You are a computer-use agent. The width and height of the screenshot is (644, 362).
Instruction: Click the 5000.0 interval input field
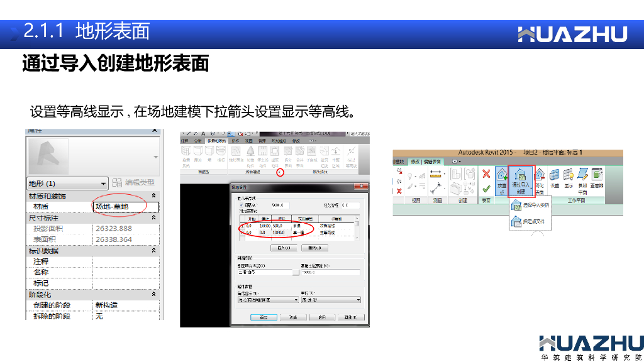(x=280, y=206)
